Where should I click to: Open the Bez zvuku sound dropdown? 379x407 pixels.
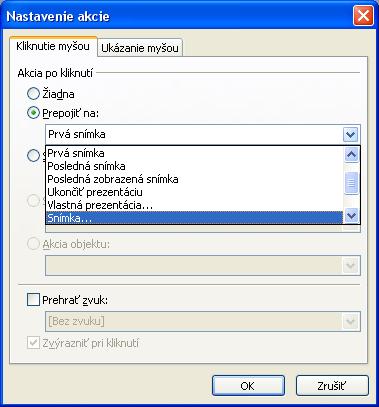tap(351, 322)
